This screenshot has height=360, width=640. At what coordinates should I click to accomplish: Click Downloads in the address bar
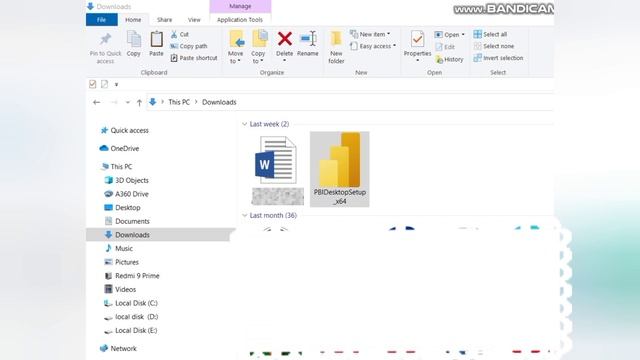coord(219,102)
